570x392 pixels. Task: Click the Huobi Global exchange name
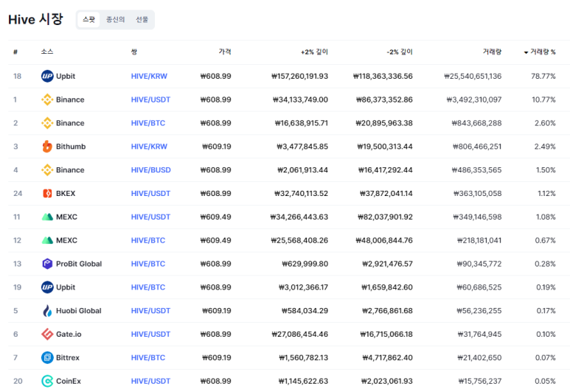(x=78, y=311)
